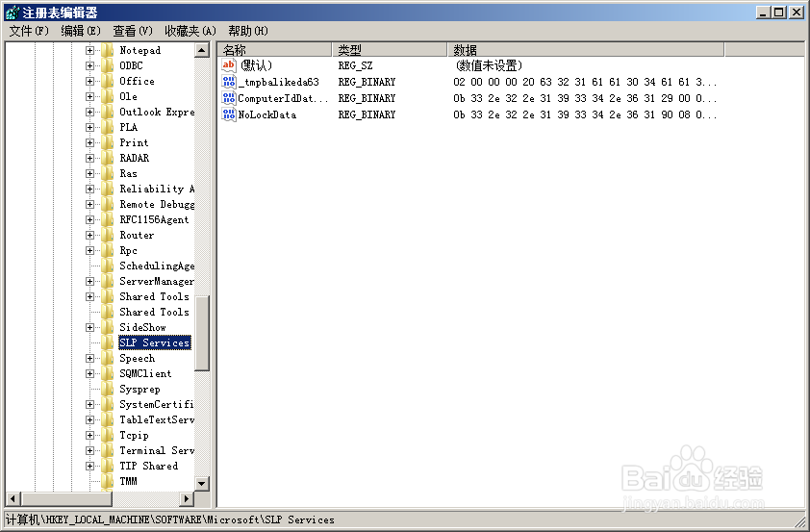Click the Tcpip folder icon
This screenshot has width=810, height=532.
[108, 435]
